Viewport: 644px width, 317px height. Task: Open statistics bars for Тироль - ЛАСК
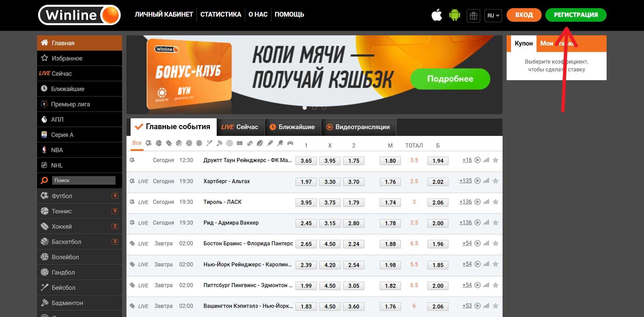coord(486,201)
